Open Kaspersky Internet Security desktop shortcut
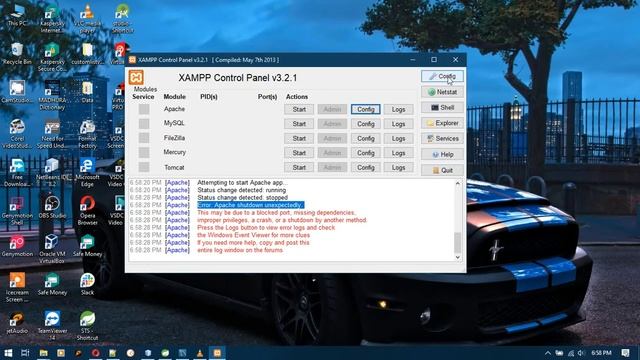Viewport: 640px width, 360px height. [52, 19]
